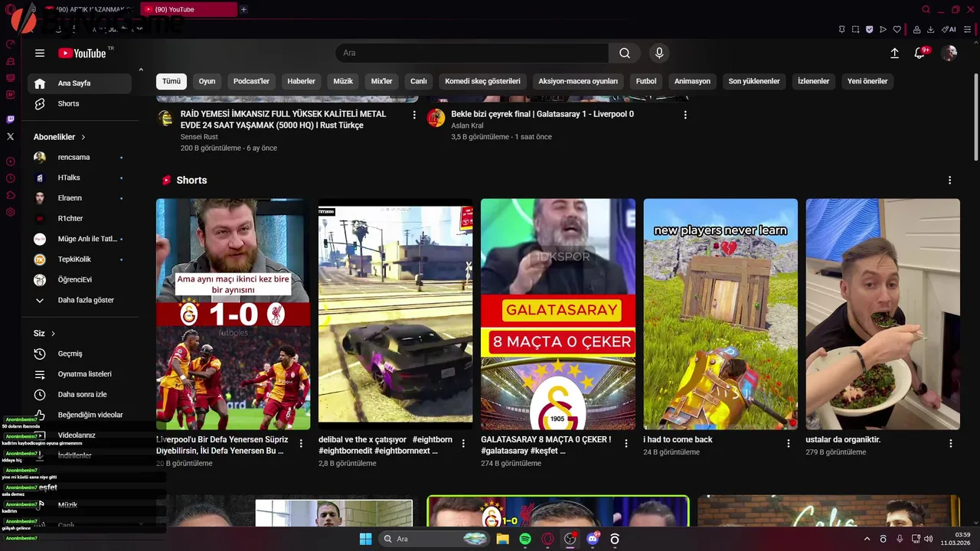Open Spotify from the taskbar
This screenshot has height=551, width=980.
point(525,539)
